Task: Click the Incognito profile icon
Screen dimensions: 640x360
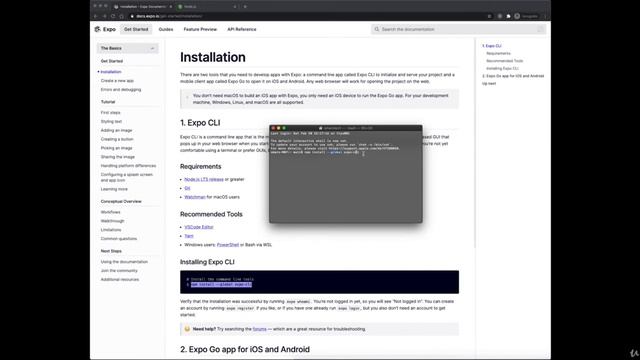Action: (517, 16)
